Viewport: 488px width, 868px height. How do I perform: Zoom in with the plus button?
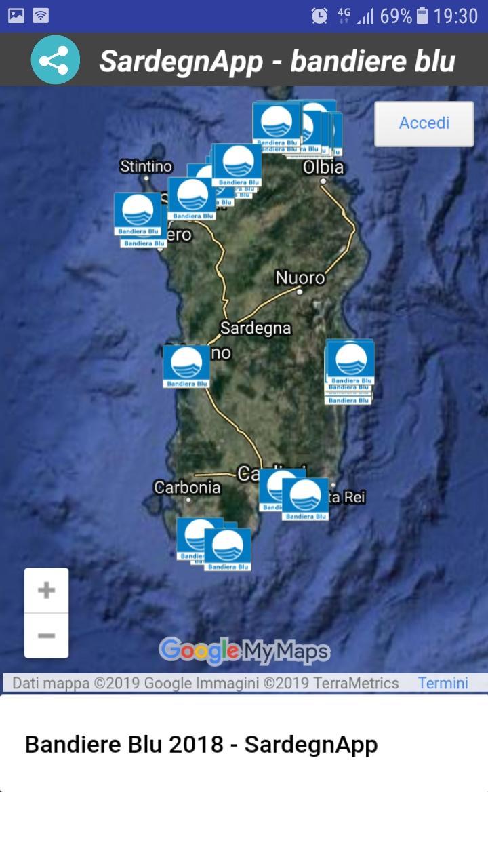pos(46,590)
